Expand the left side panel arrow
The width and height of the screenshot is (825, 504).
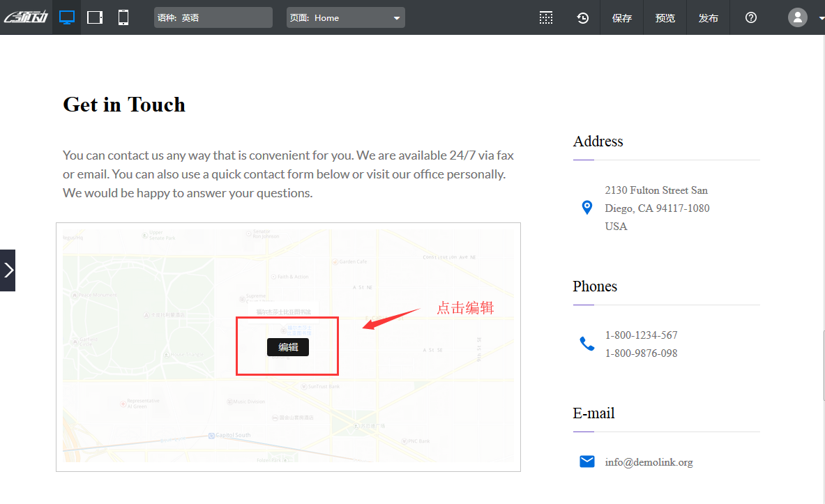point(8,270)
